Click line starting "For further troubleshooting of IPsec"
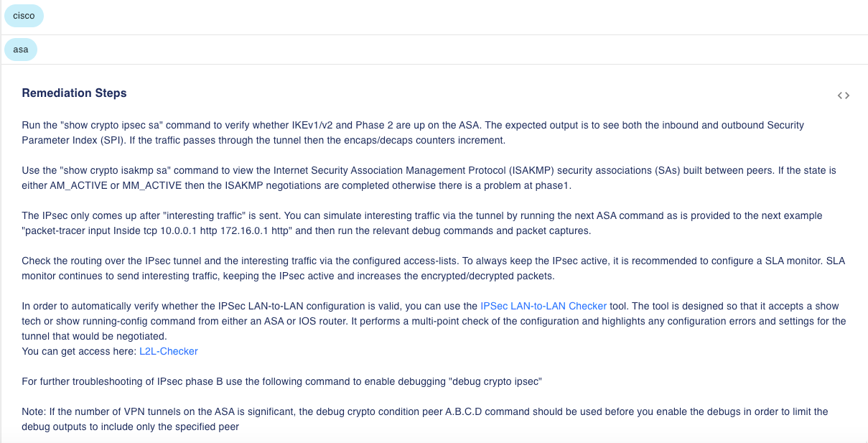This screenshot has width=868, height=443. click(x=215, y=382)
